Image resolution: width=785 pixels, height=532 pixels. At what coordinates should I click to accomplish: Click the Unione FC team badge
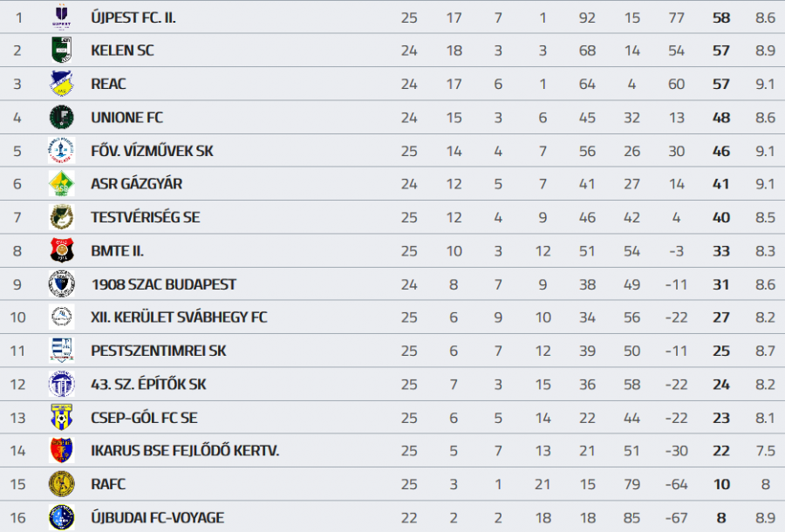(x=61, y=117)
